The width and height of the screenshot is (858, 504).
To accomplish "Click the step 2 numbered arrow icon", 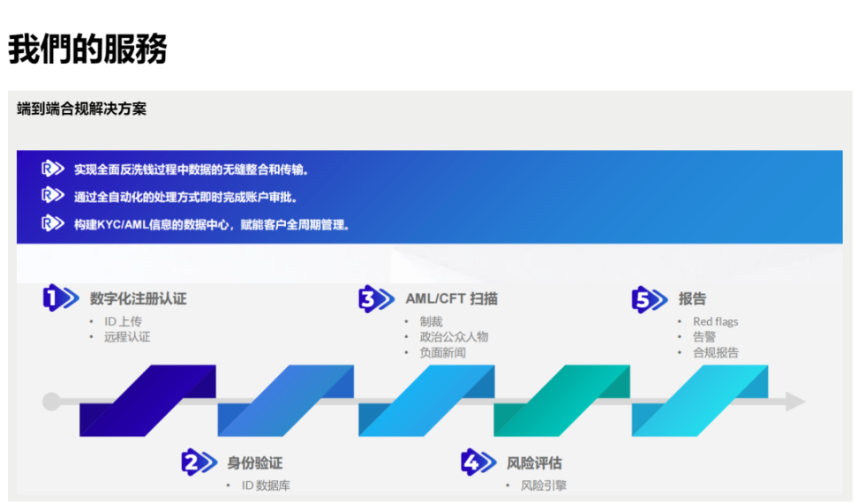I will 199,463.
